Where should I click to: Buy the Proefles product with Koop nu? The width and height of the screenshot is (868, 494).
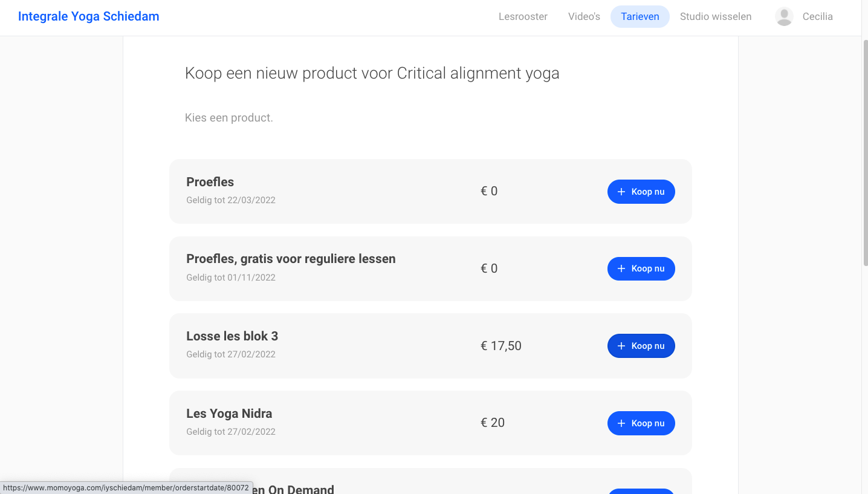641,192
